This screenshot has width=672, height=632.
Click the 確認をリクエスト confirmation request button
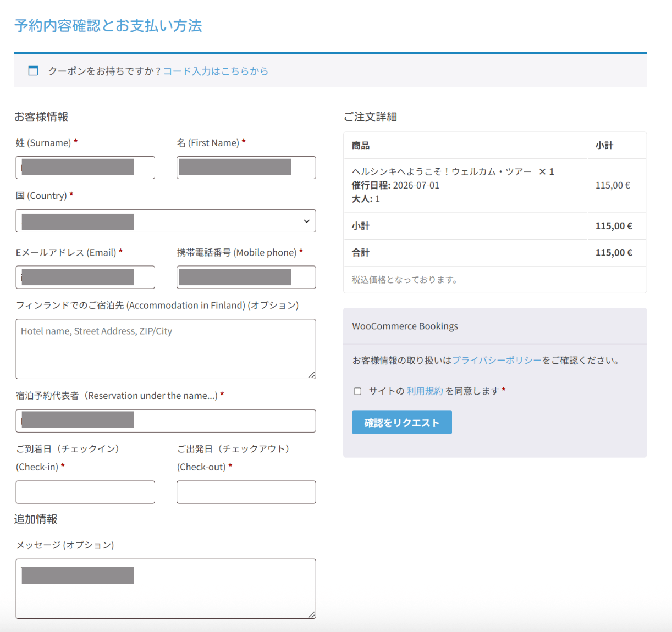coord(401,422)
